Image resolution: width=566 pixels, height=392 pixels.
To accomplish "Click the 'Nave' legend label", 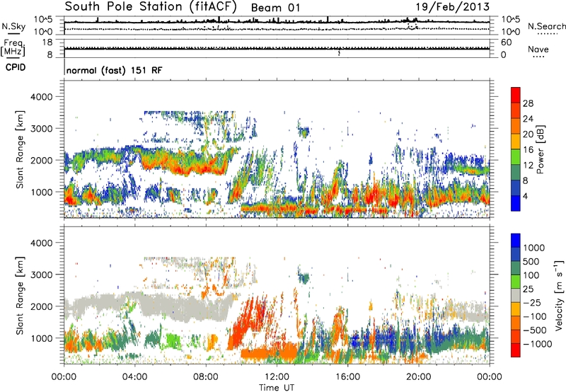I will pos(538,49).
